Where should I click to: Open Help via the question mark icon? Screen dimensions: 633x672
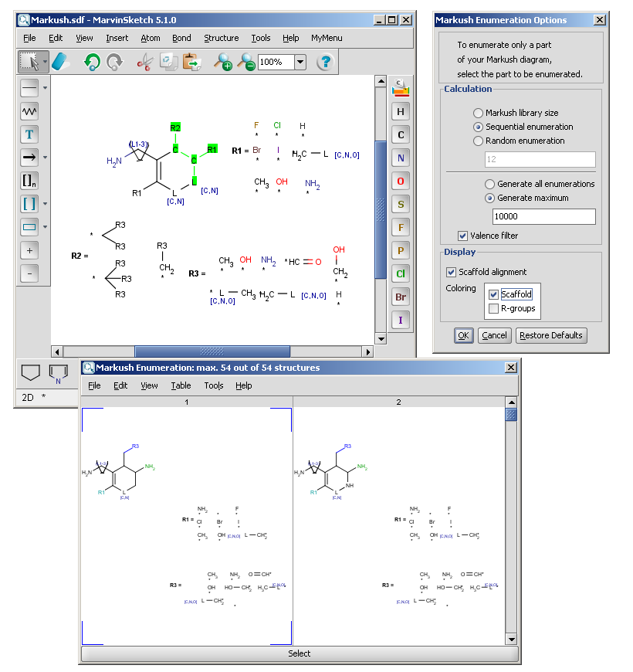point(325,62)
